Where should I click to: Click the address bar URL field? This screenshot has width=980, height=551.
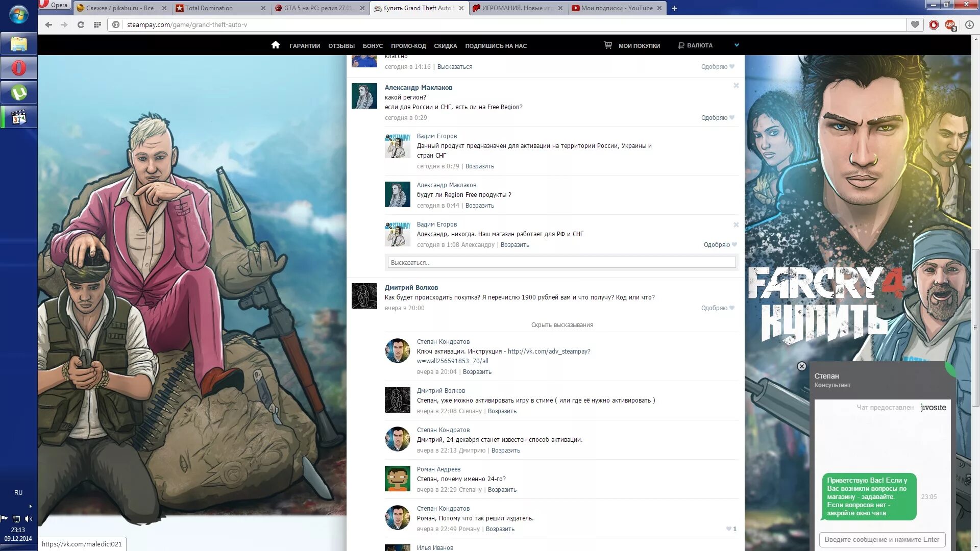(510, 24)
